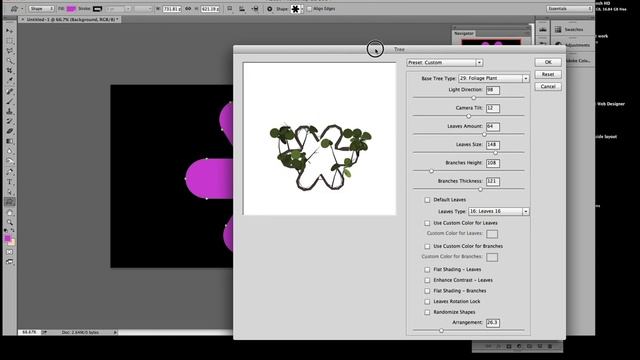The width and height of the screenshot is (640, 360).
Task: Select the Horizontal Type tool
Action: 9,182
